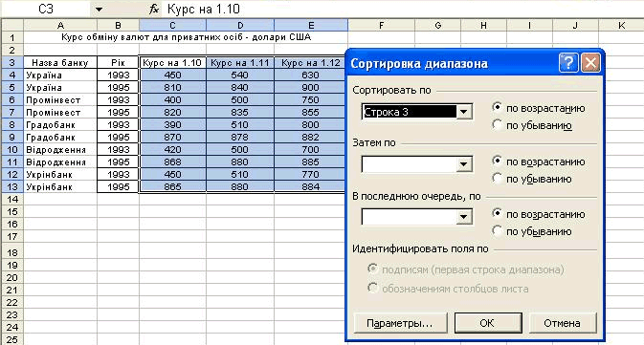Click year 1993 in row 8
This screenshot has width=644, height=345.
click(118, 124)
